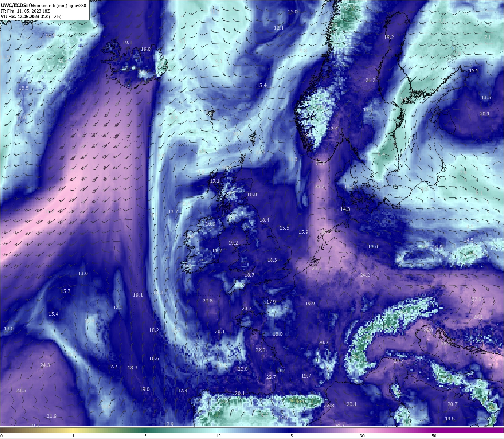Click the map value 13.7
Viewport: 504px width, 439px height.
173,212
